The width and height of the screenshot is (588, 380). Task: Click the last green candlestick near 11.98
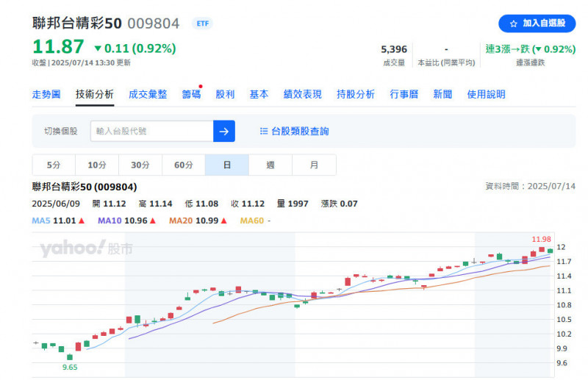[x=550, y=251]
